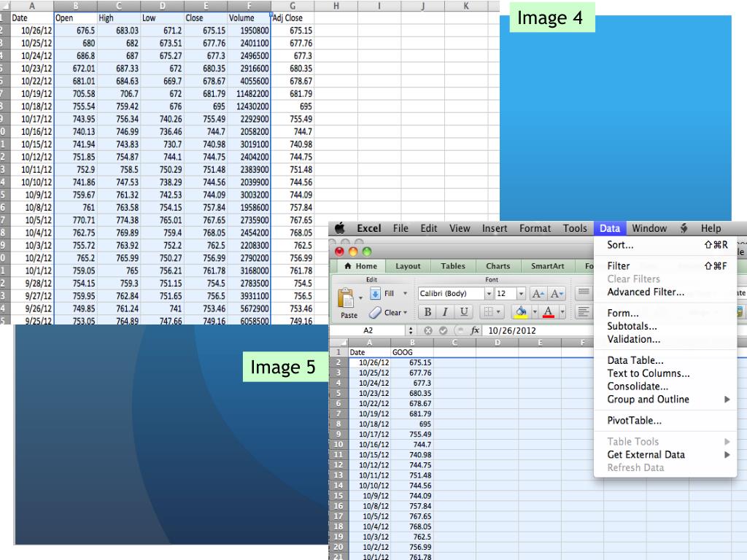Open the script menu icon next to Window

click(684, 228)
